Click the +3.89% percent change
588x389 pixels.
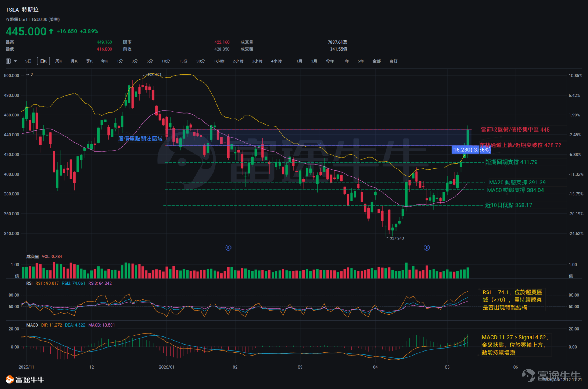coord(89,31)
